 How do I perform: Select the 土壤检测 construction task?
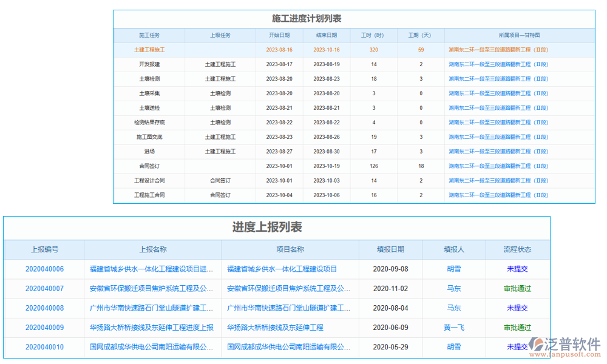tap(149, 79)
